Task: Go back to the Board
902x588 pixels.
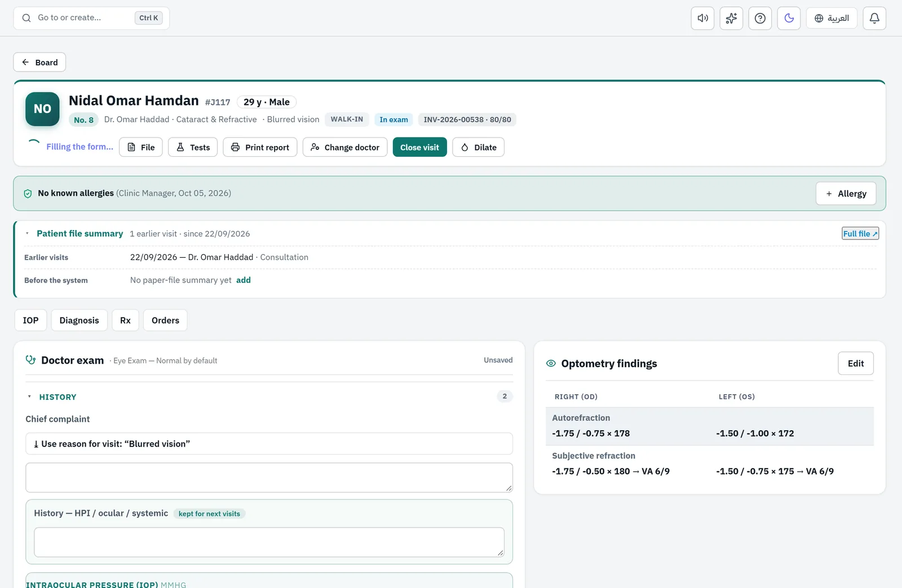Action: tap(39, 62)
